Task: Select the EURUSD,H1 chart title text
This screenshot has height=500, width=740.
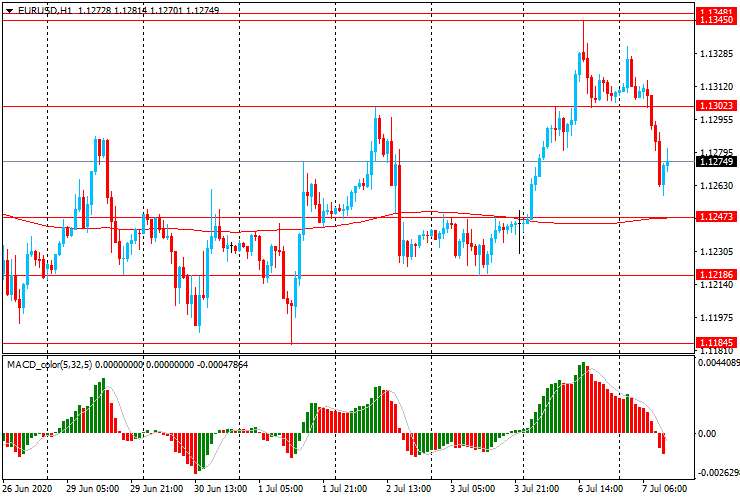Action: pyautogui.click(x=45, y=10)
